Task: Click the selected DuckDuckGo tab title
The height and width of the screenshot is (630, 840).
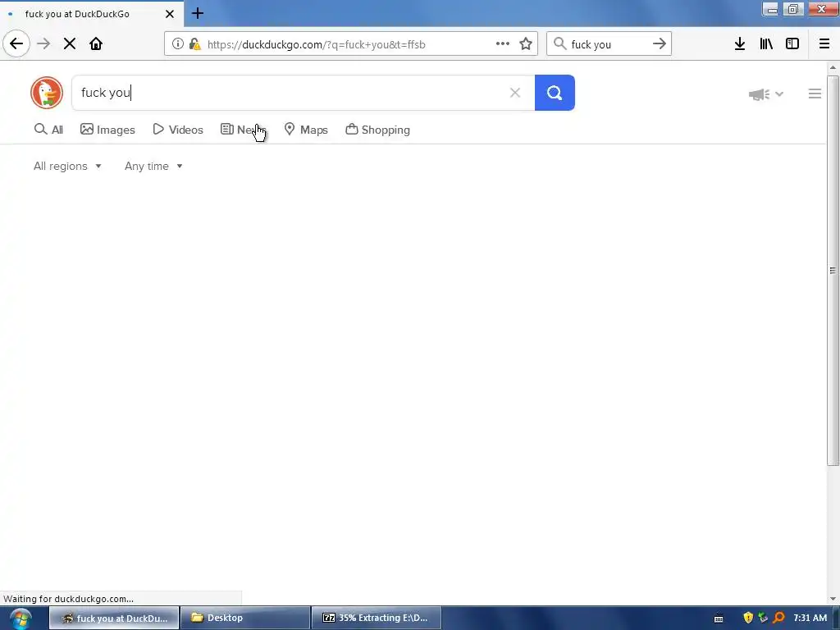Action: [x=77, y=14]
